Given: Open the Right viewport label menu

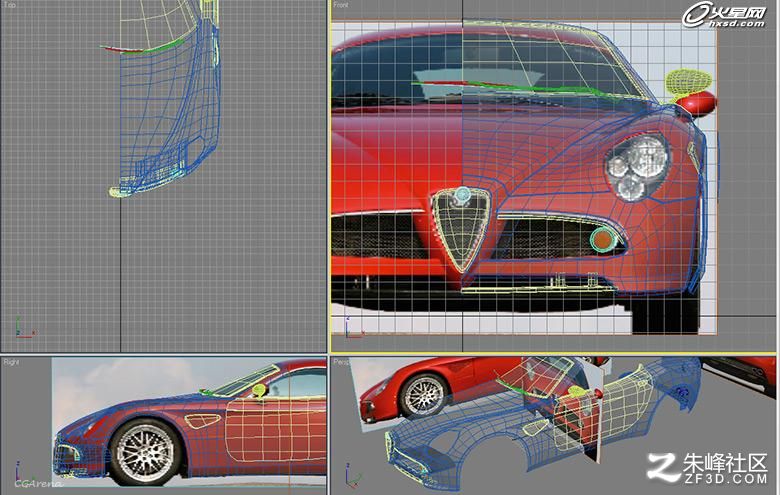Looking at the screenshot, I should tap(11, 362).
